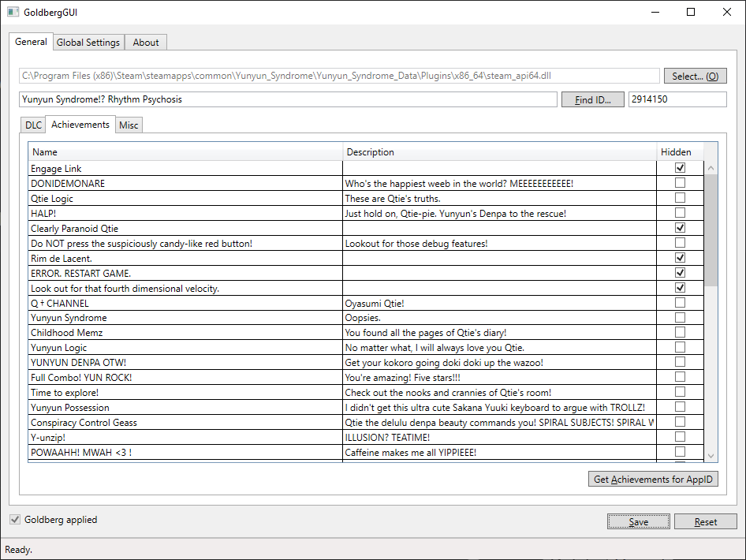Uncheck Hidden for ERROR. RESTART GAME.

[681, 273]
